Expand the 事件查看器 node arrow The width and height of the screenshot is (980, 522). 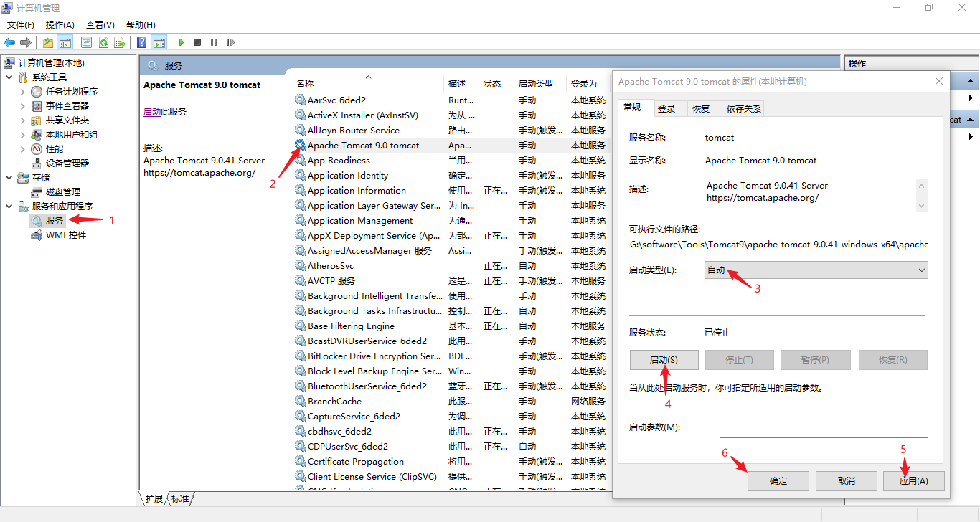[x=22, y=105]
